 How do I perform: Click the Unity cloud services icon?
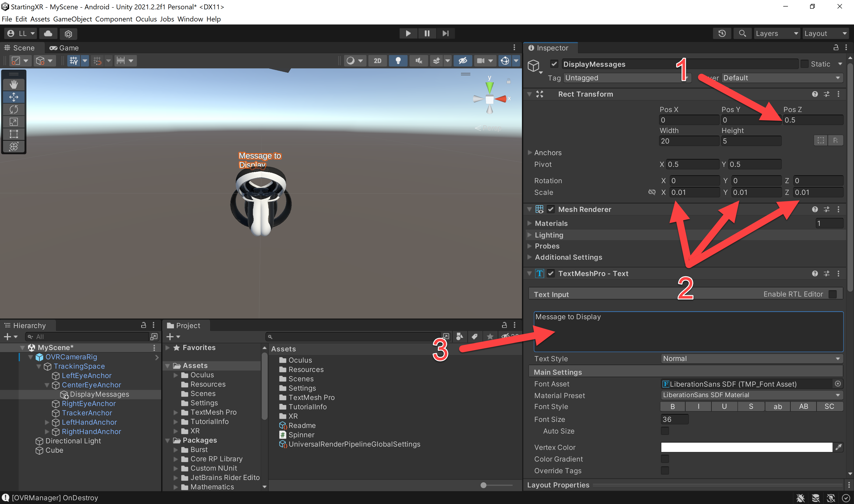tap(48, 33)
